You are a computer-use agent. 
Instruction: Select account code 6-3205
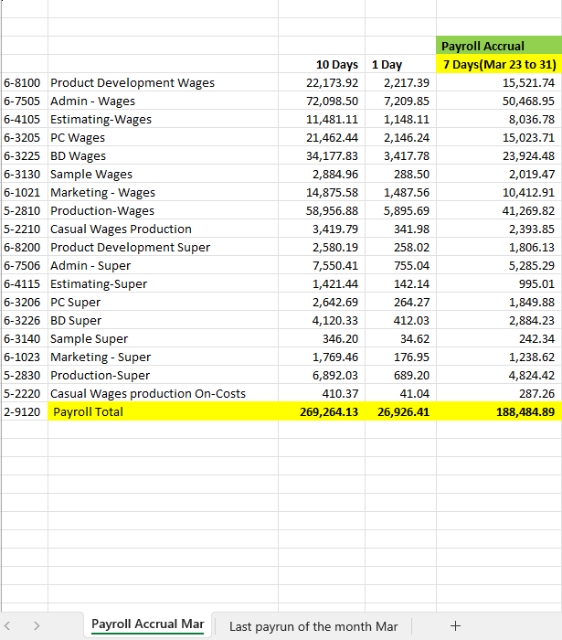(x=24, y=138)
